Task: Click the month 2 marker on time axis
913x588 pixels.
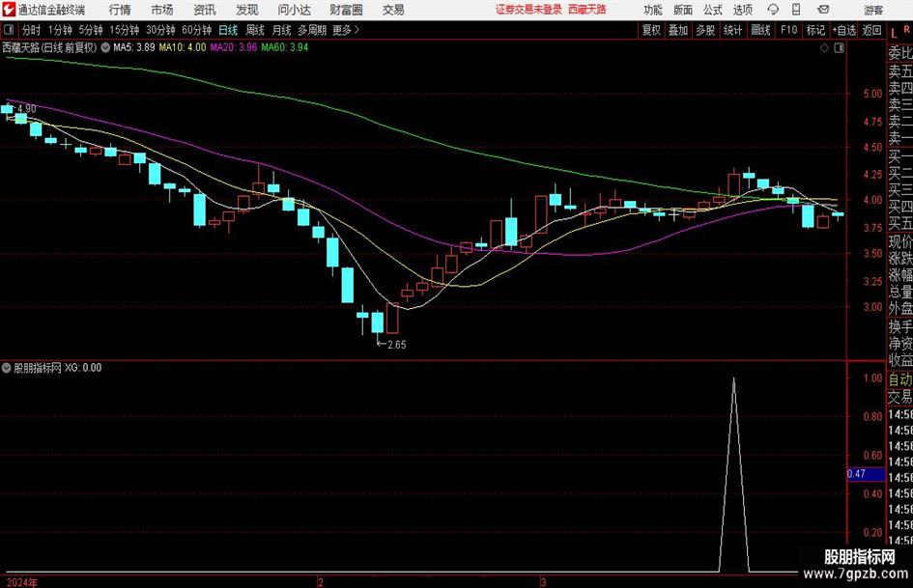Action: tap(320, 582)
